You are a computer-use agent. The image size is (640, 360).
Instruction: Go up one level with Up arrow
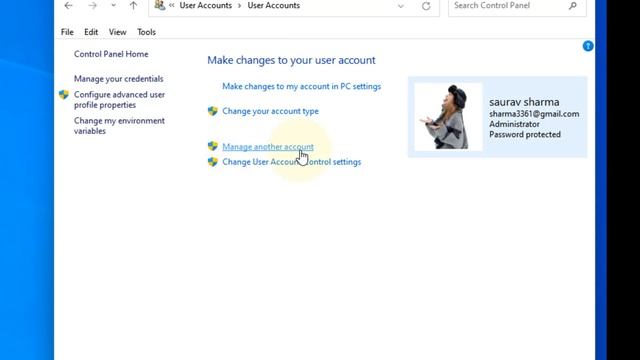point(133,6)
